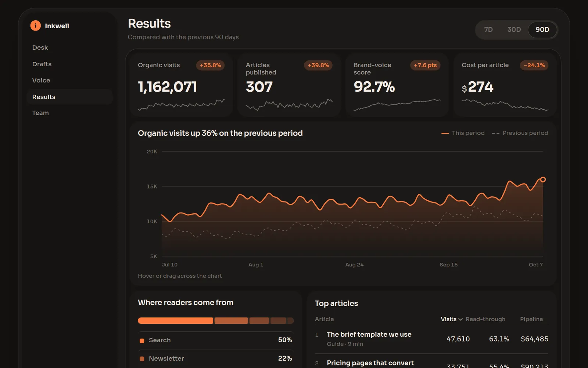Toggle This period series in legend
This screenshot has width=588, height=368.
tap(463, 133)
